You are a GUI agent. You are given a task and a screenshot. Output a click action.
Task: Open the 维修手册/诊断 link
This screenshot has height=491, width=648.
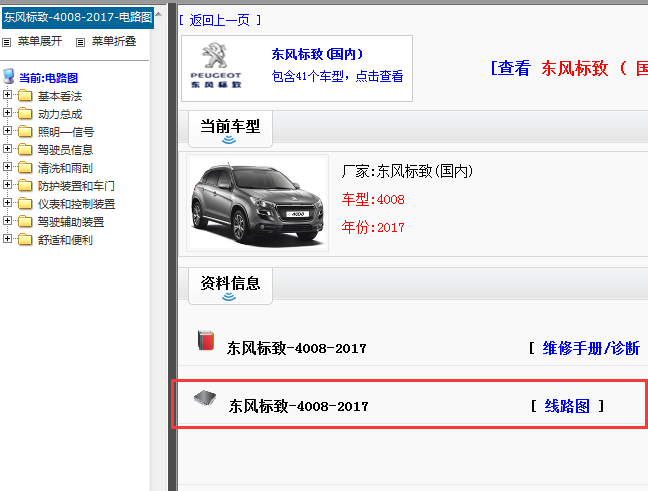coord(591,348)
